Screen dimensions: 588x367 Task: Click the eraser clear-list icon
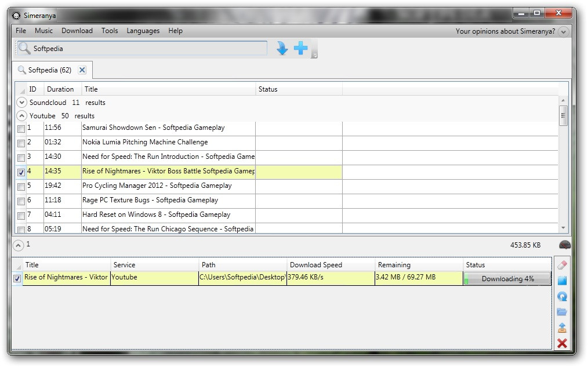click(x=562, y=265)
